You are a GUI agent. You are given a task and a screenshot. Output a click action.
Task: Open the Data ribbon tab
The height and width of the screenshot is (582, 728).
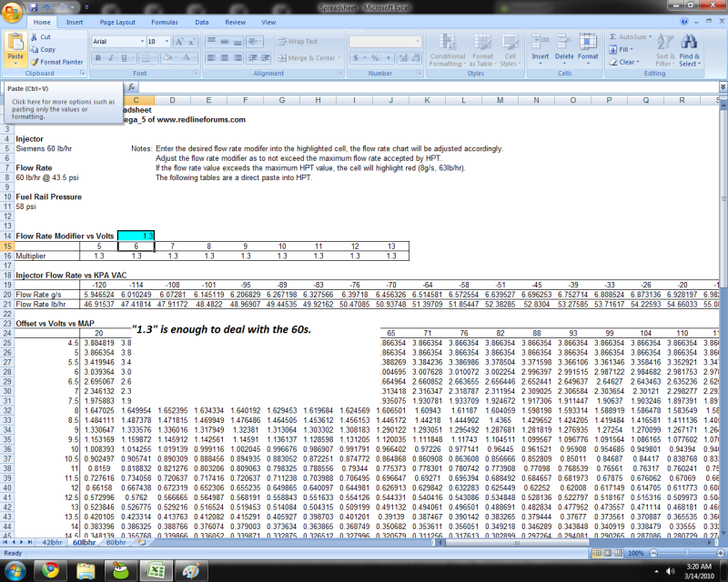201,22
